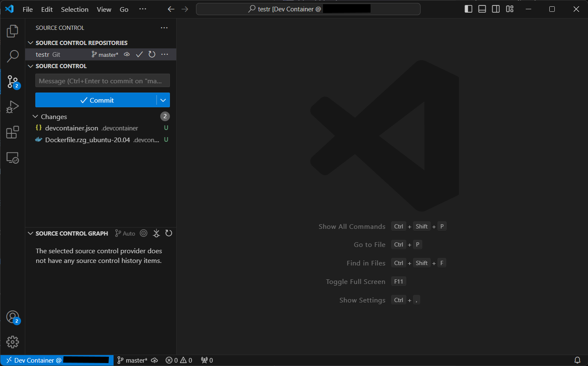Checkout branch via master* in status bar
The width and height of the screenshot is (588, 366).
tap(132, 360)
